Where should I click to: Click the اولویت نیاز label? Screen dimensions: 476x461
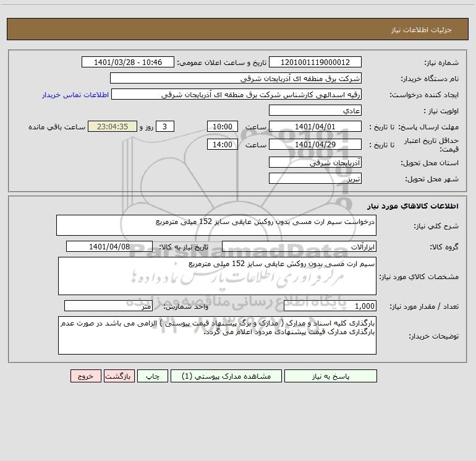pyautogui.click(x=441, y=111)
